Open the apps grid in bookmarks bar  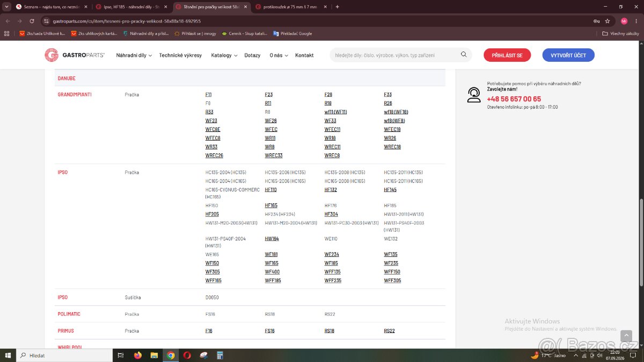[x=6, y=33]
